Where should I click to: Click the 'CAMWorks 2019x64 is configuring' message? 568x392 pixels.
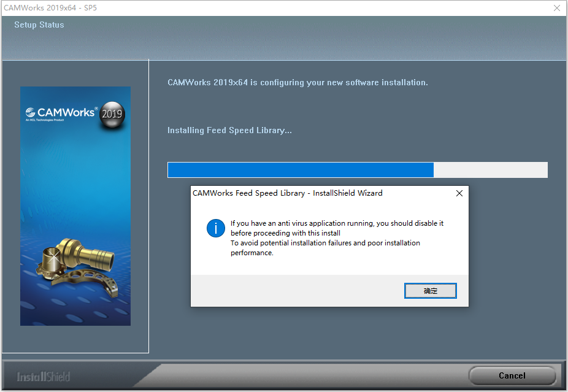pos(297,83)
